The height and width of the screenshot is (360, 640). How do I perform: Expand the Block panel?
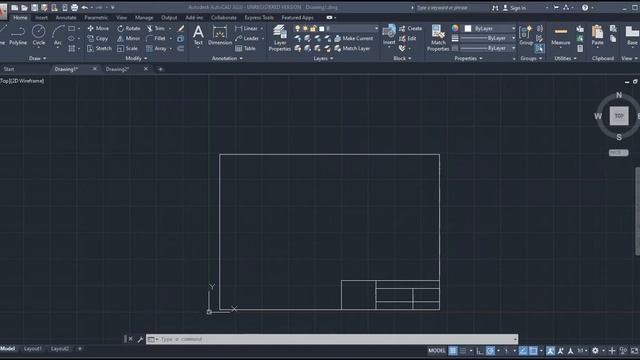pyautogui.click(x=402, y=58)
